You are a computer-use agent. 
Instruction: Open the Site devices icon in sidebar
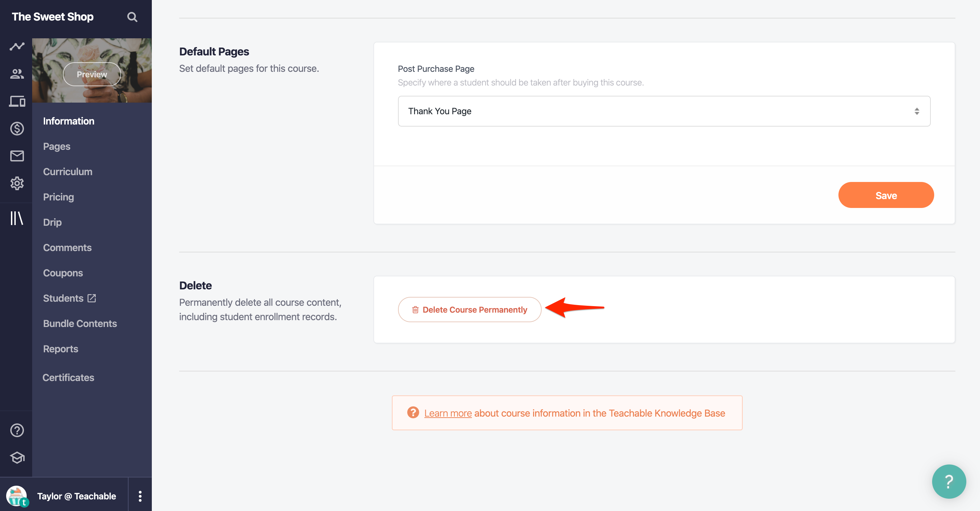pyautogui.click(x=17, y=101)
